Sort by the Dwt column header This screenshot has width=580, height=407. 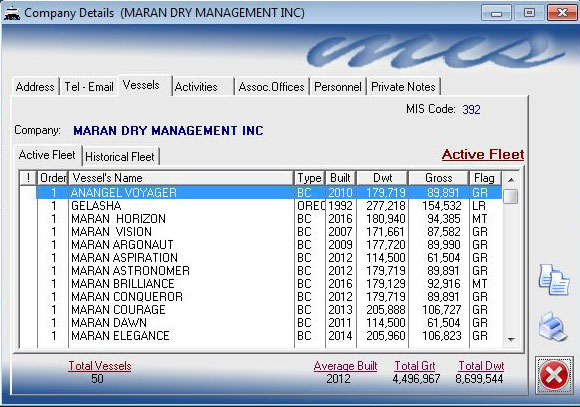click(x=382, y=178)
